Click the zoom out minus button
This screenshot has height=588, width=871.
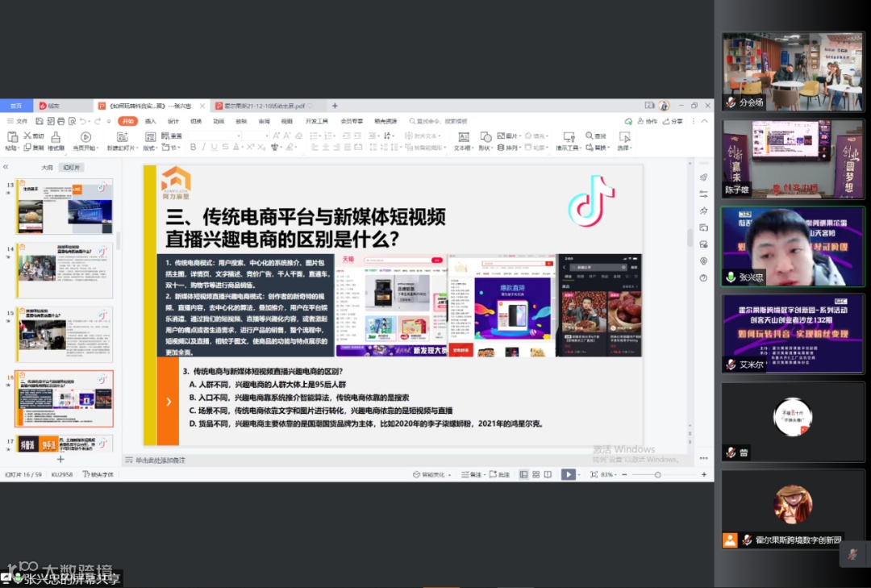tap(624, 474)
